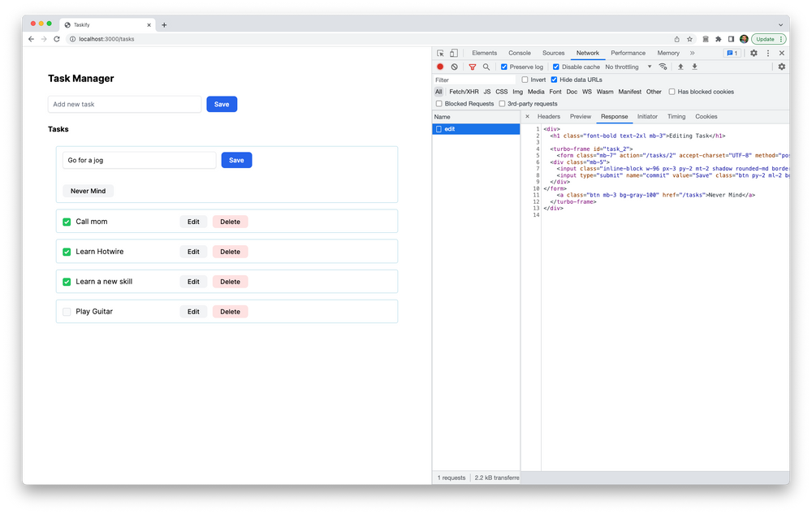Clear the network log with circle-slash icon
The image size is (812, 514).
coord(453,67)
